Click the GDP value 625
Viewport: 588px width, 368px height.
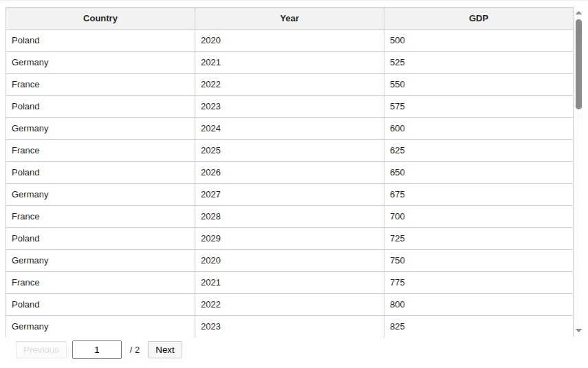point(398,151)
